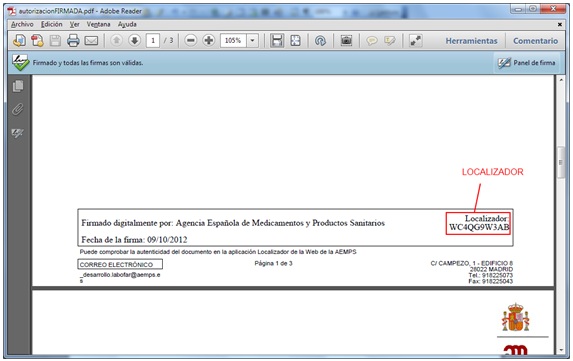This screenshot has height=361, width=573.
Task: Show attachments paperclip sidebar panel
Action: pos(18,109)
